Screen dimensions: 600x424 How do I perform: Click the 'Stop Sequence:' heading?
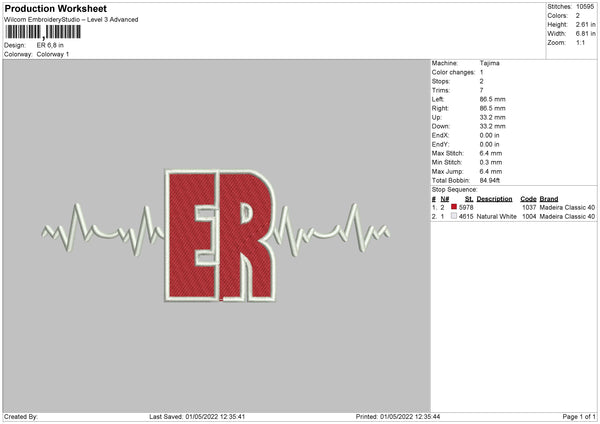455,190
